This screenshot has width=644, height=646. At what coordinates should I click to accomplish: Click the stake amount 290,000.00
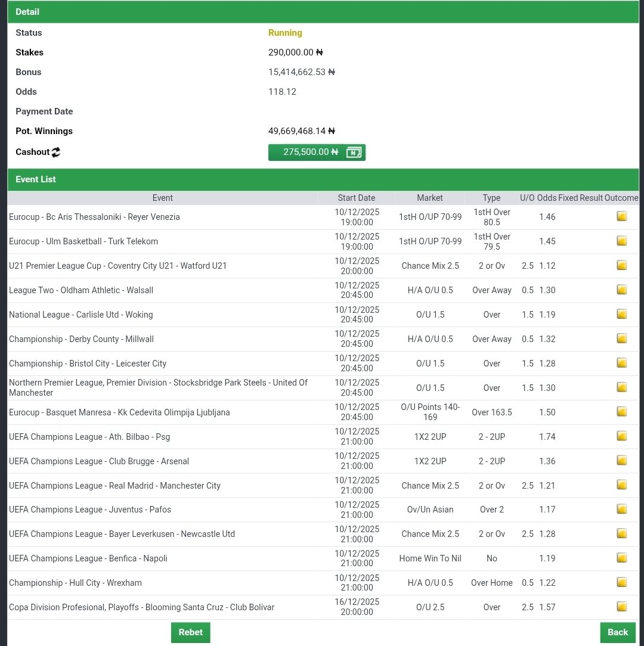pyautogui.click(x=296, y=52)
